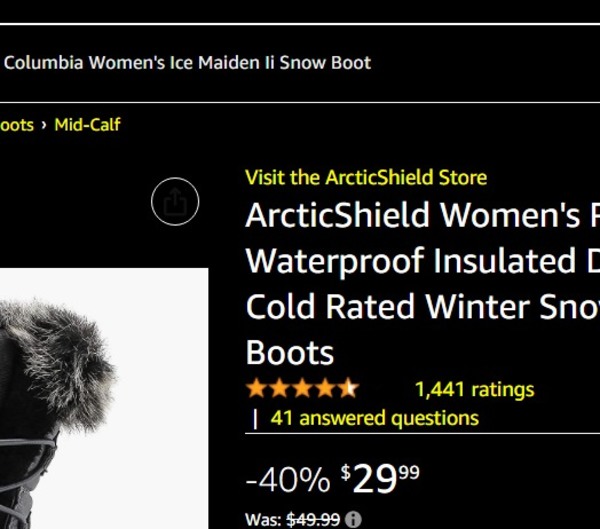The image size is (600, 529).
Task: Open the 1,441 ratings link
Action: (x=474, y=390)
